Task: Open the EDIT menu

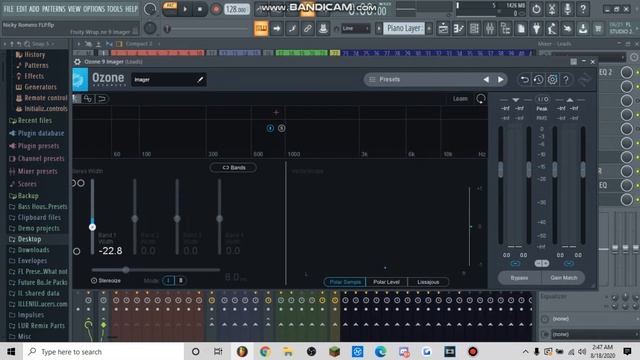Action: pyautogui.click(x=21, y=9)
